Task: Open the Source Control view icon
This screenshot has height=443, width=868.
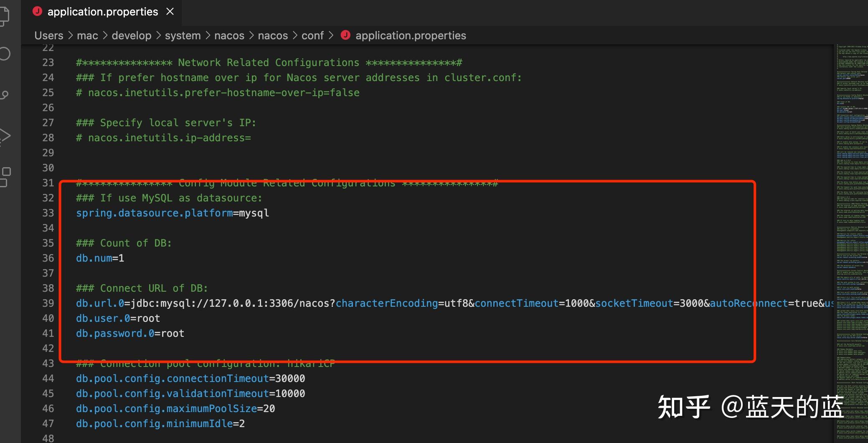Action: pos(4,95)
